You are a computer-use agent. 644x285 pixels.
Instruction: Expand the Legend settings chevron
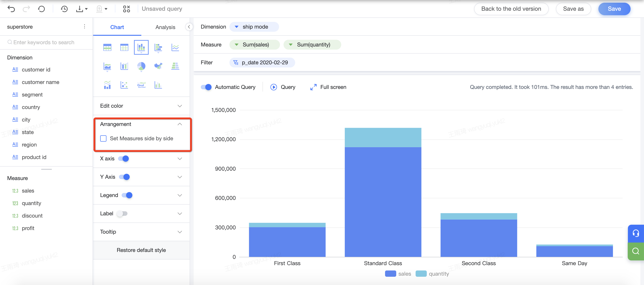(180, 195)
